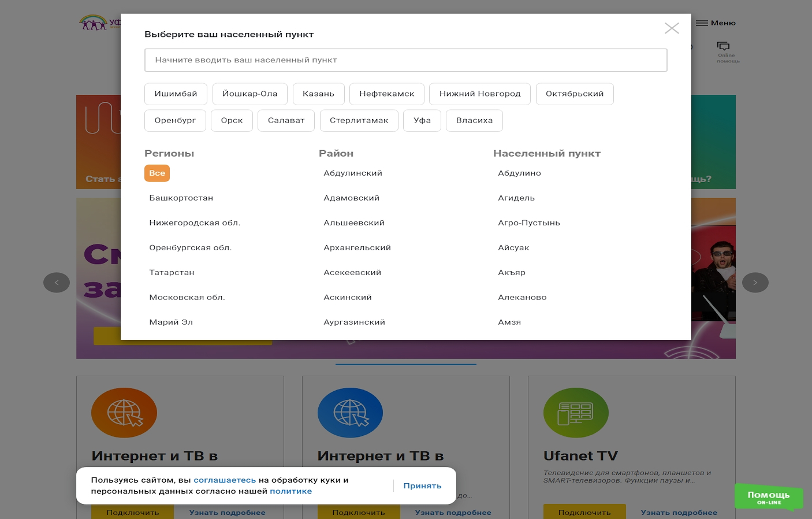Open the green Помощь on-line widget

pos(769,497)
